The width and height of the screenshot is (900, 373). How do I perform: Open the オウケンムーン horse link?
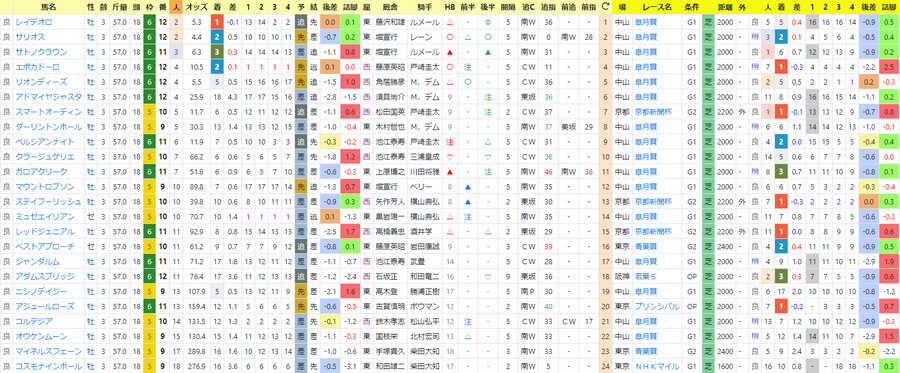tap(42, 336)
